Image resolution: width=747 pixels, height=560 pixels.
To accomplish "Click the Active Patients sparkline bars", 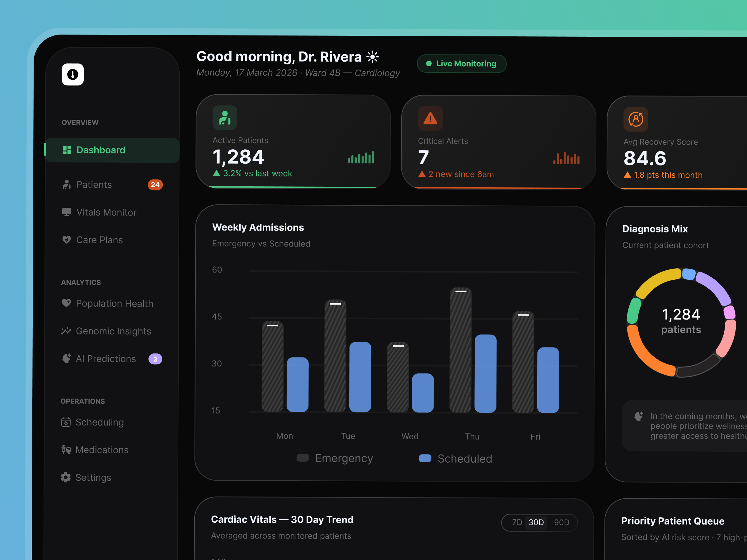I will (361, 157).
